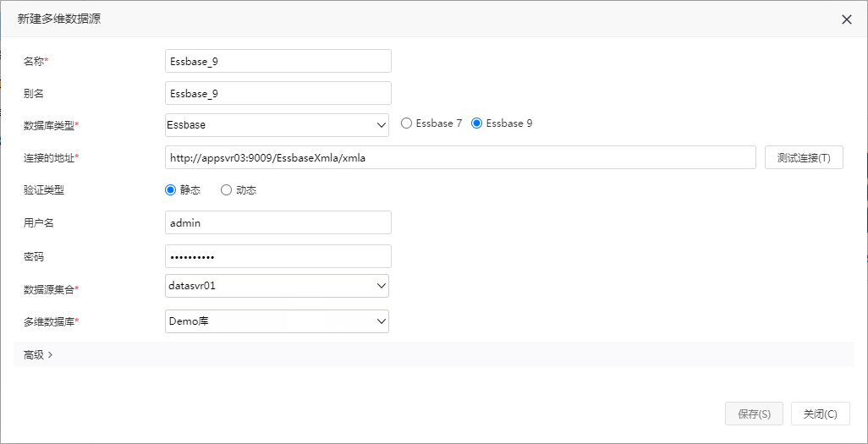The image size is (868, 444).
Task: Focus the 名称 field containing Essbase_9
Action: click(277, 61)
